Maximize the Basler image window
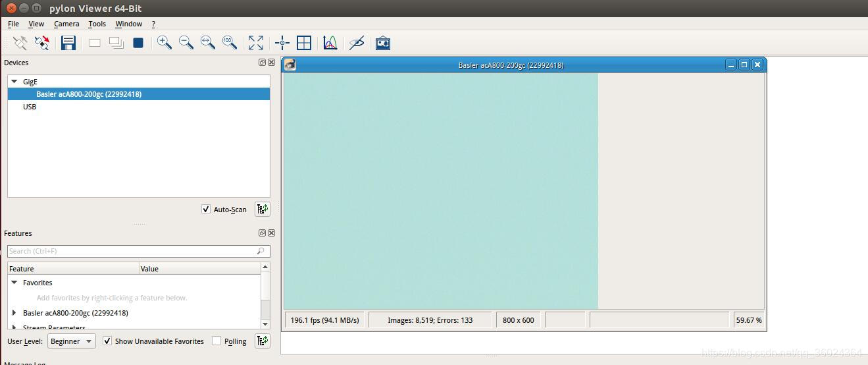 tap(744, 65)
